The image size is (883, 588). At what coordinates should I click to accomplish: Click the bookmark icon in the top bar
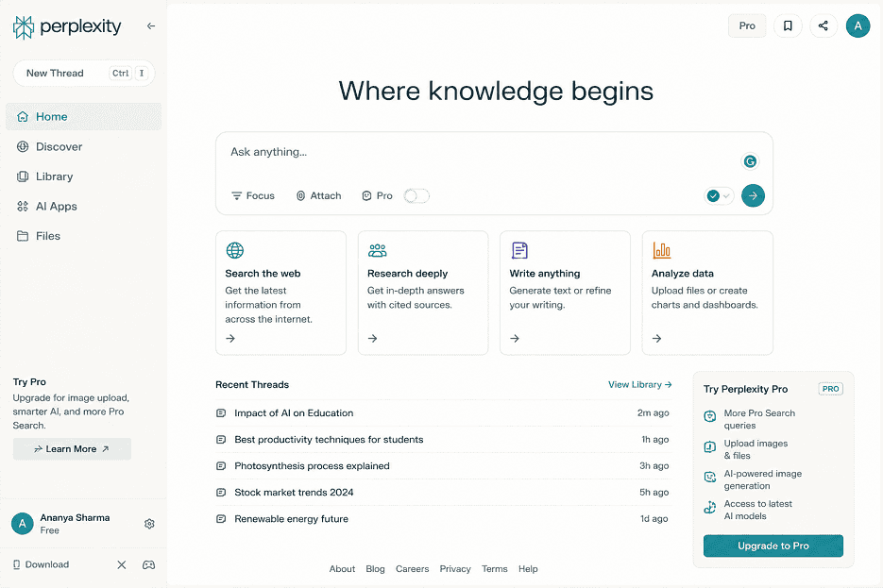(x=788, y=25)
